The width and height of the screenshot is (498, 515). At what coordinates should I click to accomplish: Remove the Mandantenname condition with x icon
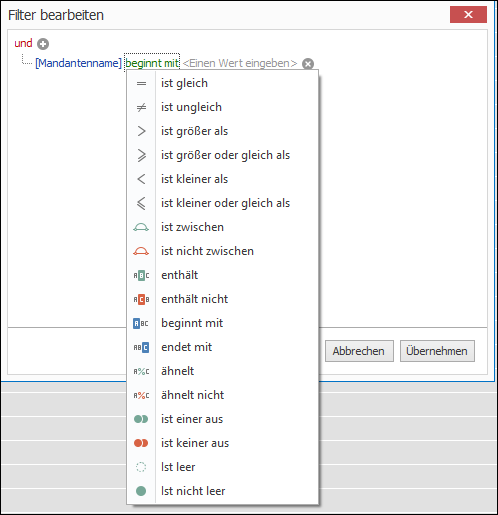pyautogui.click(x=308, y=63)
